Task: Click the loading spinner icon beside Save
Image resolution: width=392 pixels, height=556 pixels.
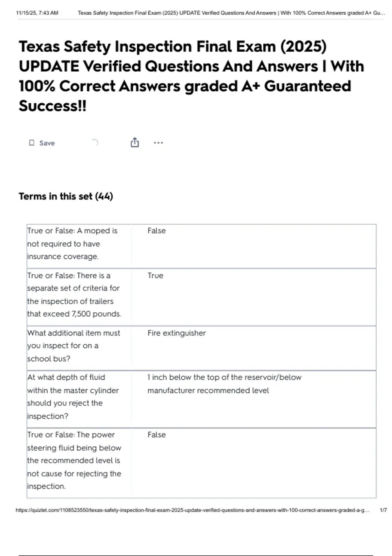Action: [94, 143]
